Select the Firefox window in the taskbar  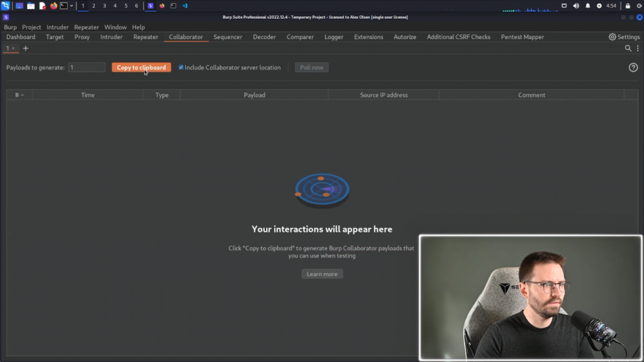tap(162, 6)
